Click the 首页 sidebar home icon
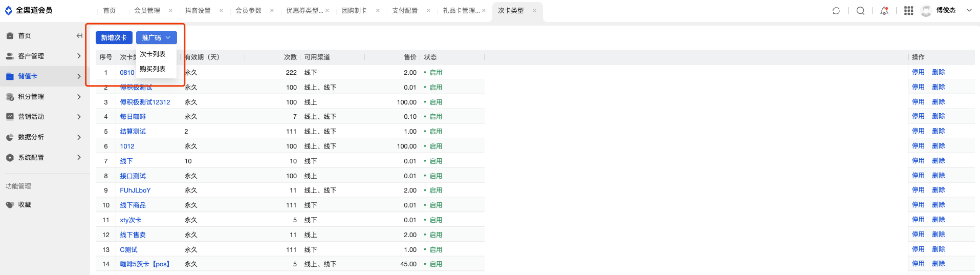980x275 pixels. [x=10, y=36]
